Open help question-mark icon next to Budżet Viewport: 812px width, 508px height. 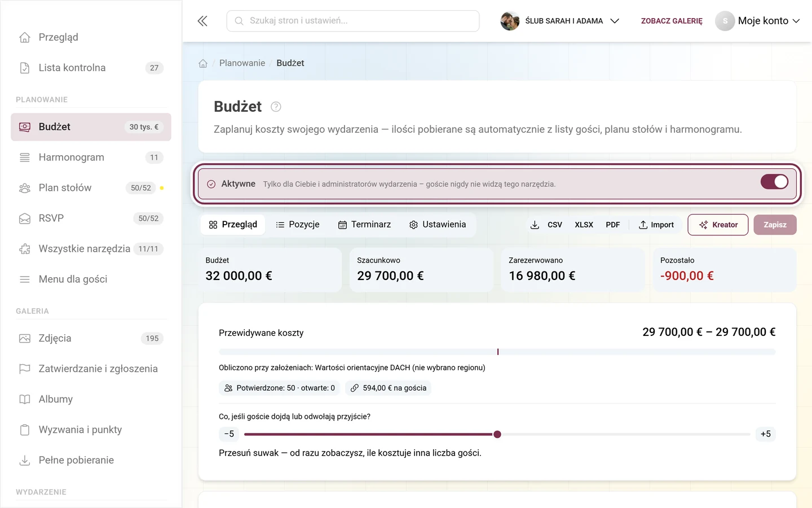coord(276,107)
